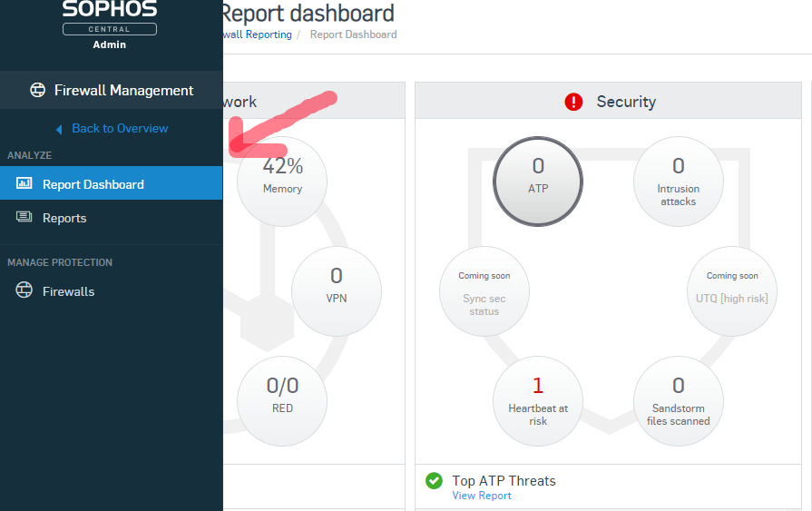Viewport: 812px width, 511px height.
Task: Click the Sandstorm files scanned circle
Action: point(679,401)
